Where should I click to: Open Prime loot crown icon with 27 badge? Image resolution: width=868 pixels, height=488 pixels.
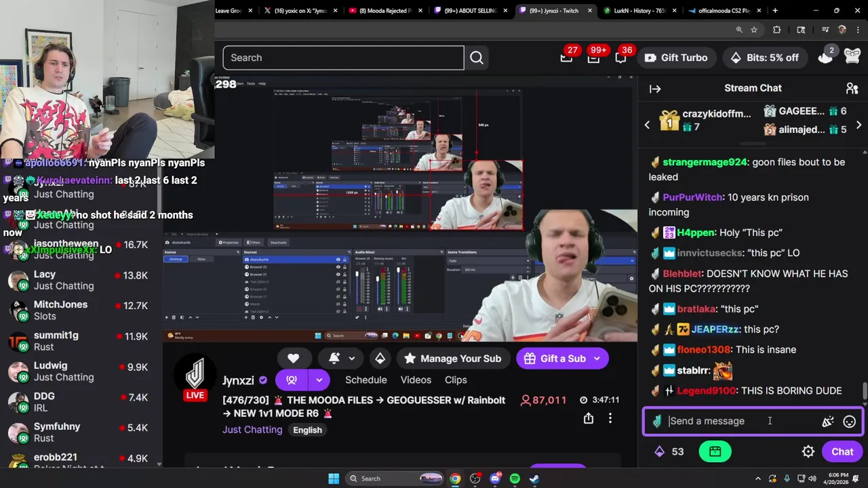pyautogui.click(x=566, y=58)
